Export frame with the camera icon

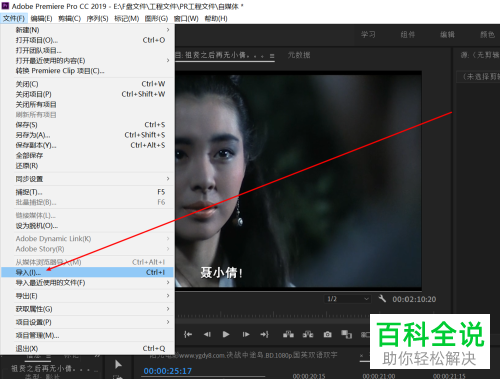tap(327, 334)
